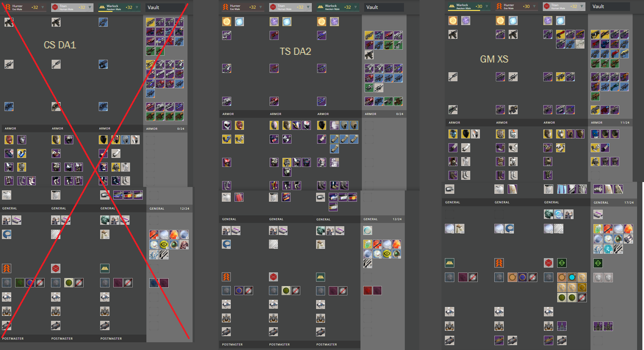Open the Vault header in GM XS panel
644x350 pixels.
610,6
